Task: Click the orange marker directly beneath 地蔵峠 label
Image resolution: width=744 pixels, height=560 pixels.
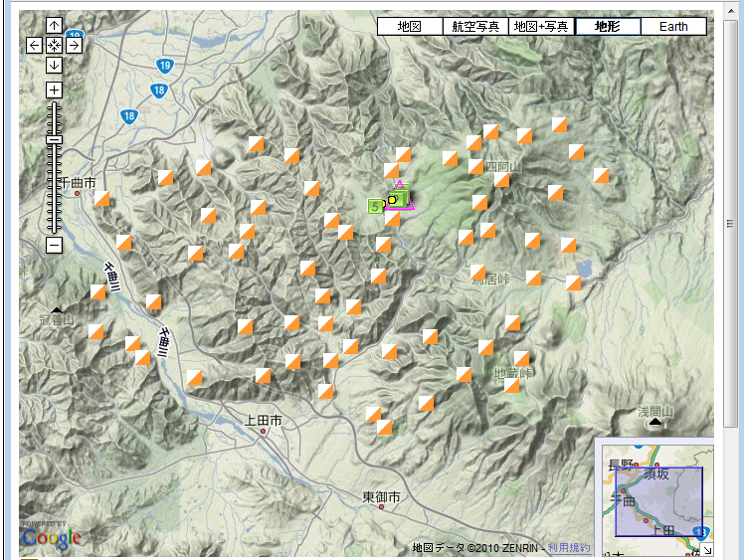Action: pyautogui.click(x=511, y=385)
